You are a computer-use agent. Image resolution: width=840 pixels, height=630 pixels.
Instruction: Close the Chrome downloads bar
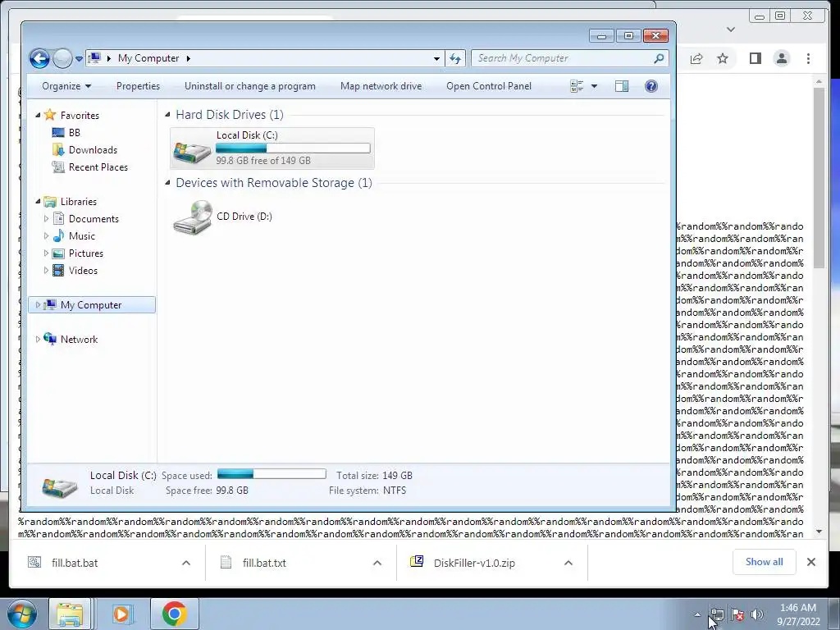tap(811, 562)
